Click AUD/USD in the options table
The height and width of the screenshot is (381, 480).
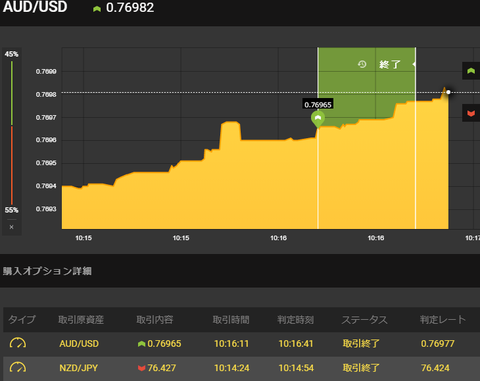[x=79, y=344]
